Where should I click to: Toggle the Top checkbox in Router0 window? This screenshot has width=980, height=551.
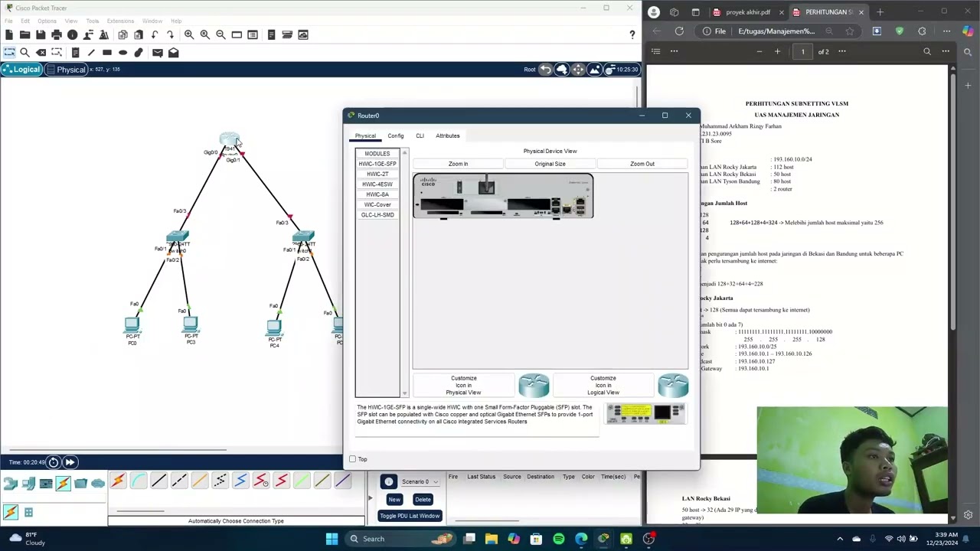pos(352,459)
